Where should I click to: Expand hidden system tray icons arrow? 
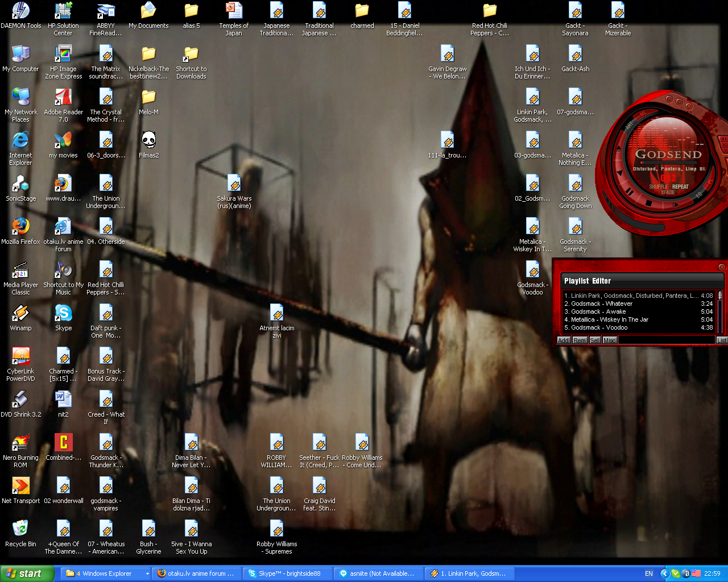point(664,573)
